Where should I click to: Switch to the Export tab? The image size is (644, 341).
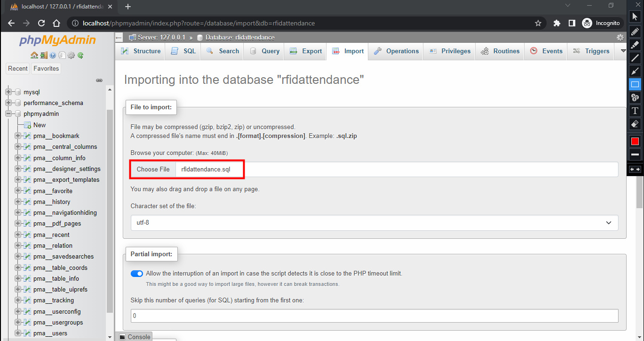[306, 51]
